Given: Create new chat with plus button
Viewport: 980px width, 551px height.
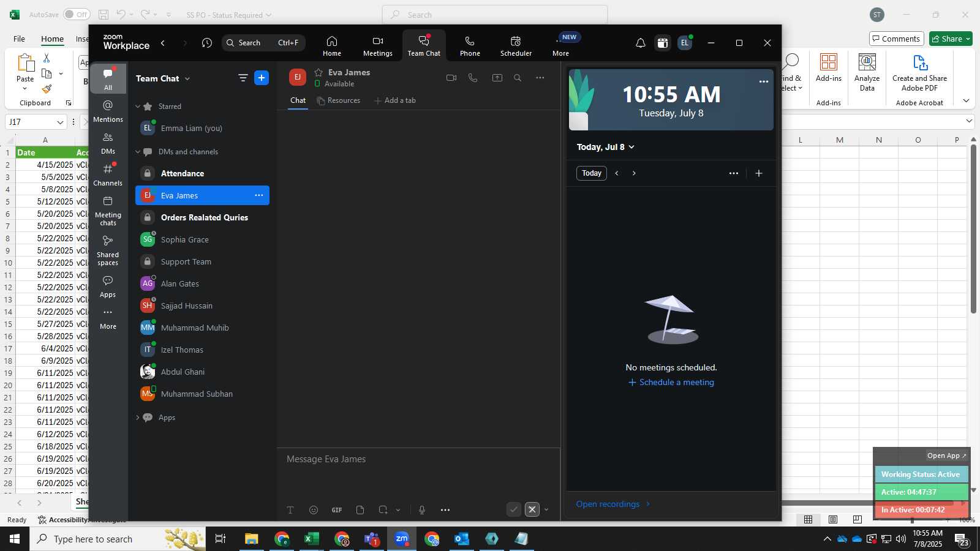Looking at the screenshot, I should [262, 78].
